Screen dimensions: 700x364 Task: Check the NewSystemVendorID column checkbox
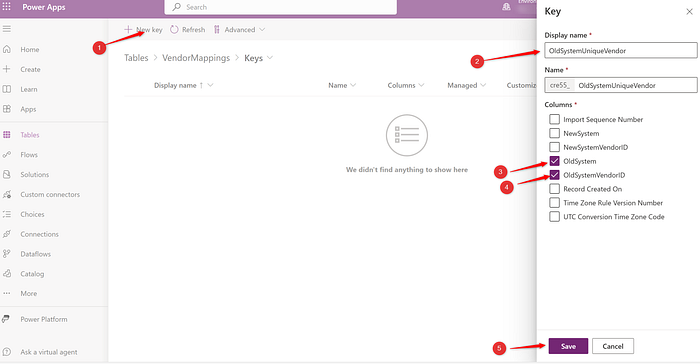point(554,147)
